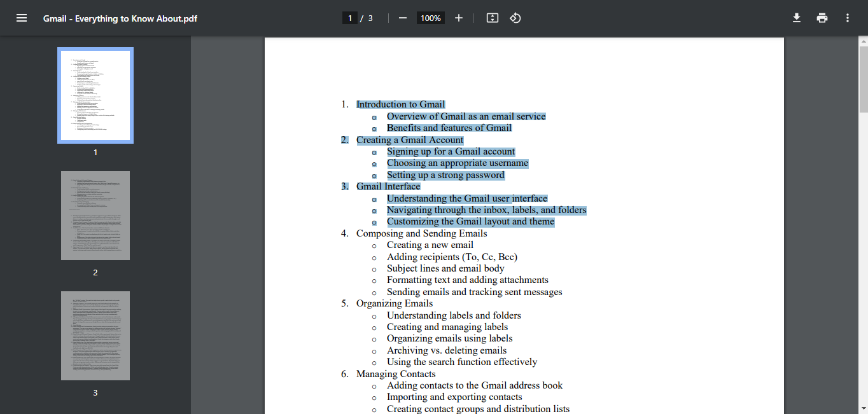Click 'Adding recipients (To, Cc, Bcc)'
Viewport: 868px width, 414px height.
[x=452, y=257]
